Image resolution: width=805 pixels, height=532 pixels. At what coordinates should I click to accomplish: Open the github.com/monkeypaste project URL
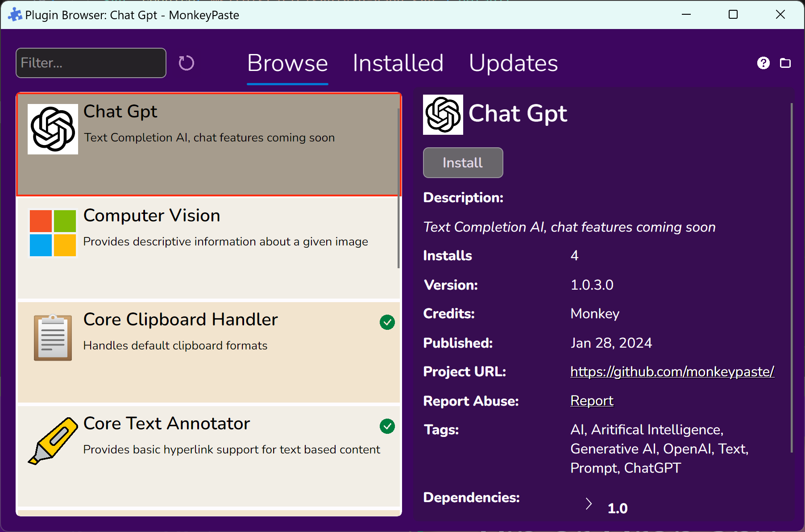coord(672,372)
